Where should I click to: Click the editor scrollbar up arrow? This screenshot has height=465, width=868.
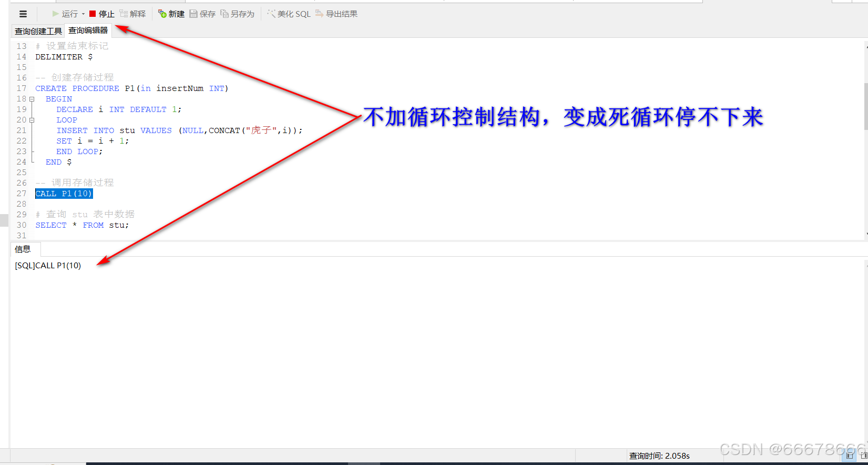(x=866, y=47)
